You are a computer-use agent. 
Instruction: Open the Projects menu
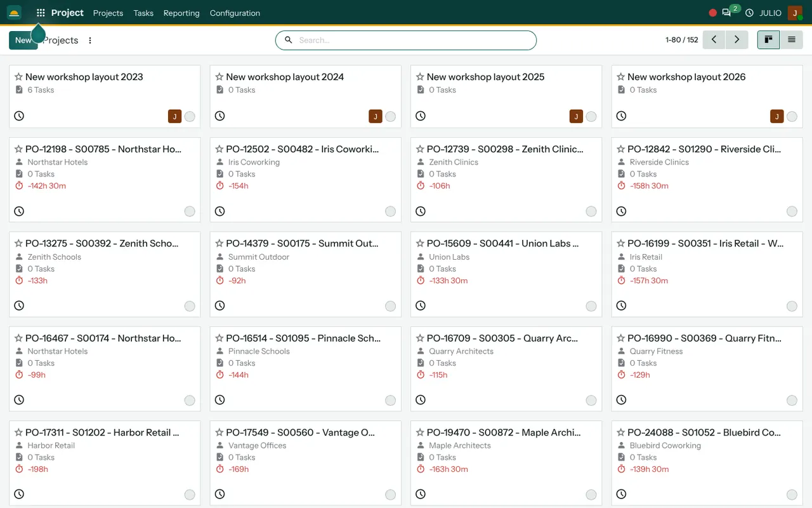point(108,13)
